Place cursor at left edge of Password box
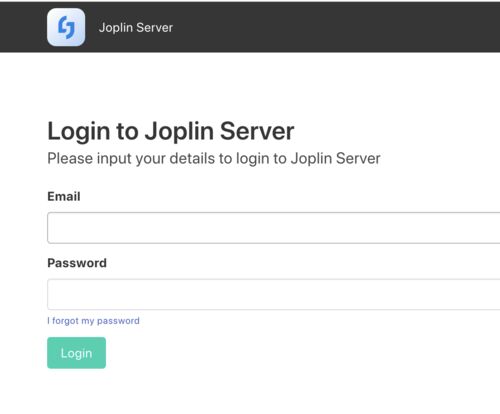The image size is (500, 414). pos(53,294)
